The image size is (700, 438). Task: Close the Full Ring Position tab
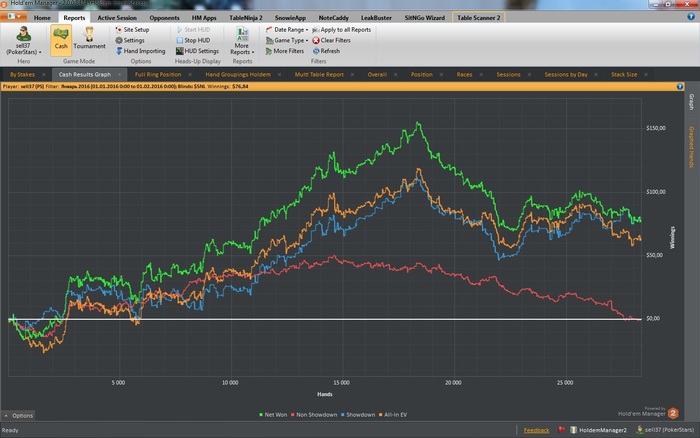click(190, 75)
